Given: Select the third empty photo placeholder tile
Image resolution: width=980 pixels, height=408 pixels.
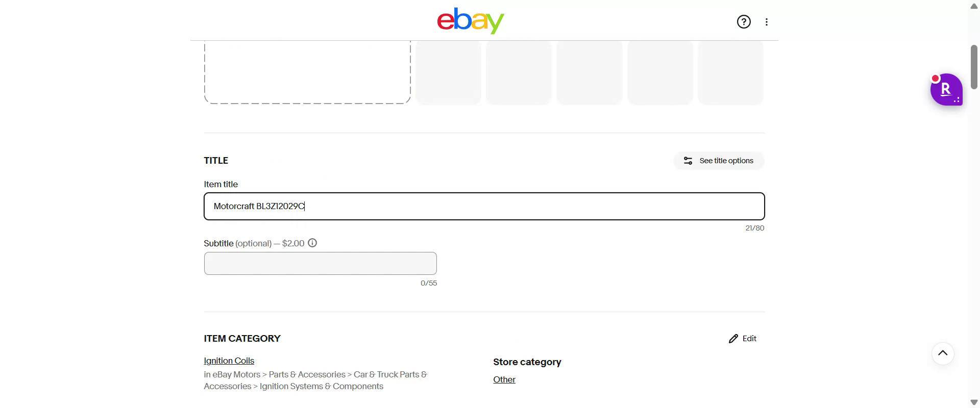Looking at the screenshot, I should tap(590, 72).
